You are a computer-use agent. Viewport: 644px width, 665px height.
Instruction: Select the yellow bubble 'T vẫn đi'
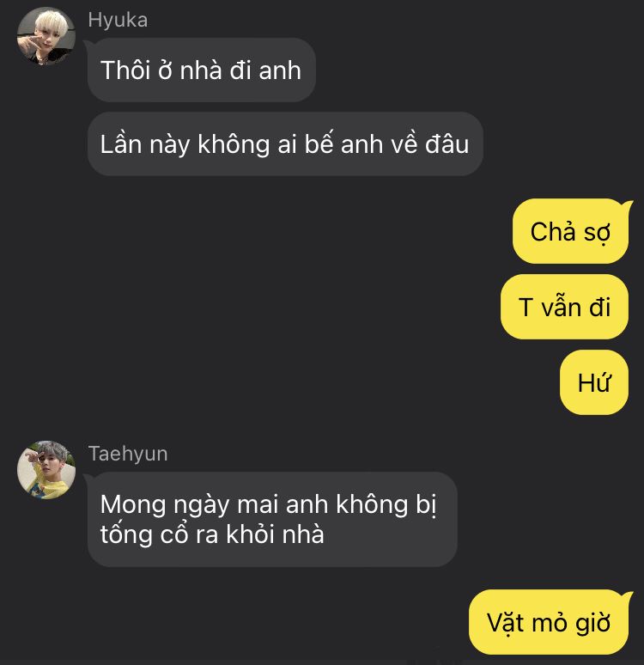[x=564, y=307]
